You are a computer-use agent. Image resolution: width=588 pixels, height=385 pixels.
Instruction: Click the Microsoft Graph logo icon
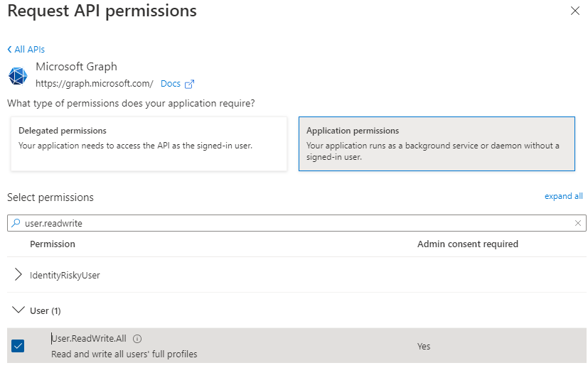point(18,76)
